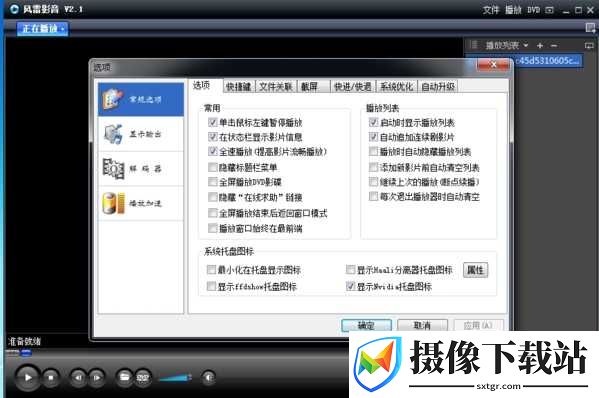Click the 确定 button
The image size is (599, 398).
pos(366,325)
